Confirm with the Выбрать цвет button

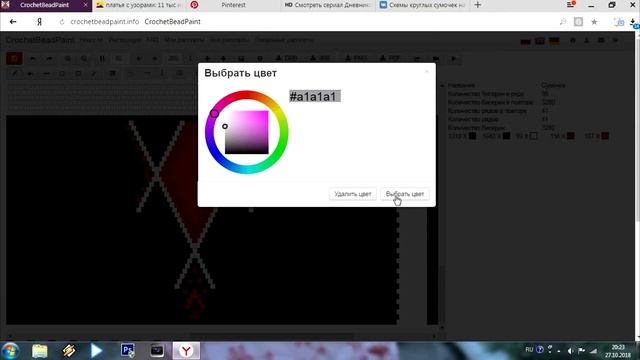[x=404, y=194]
